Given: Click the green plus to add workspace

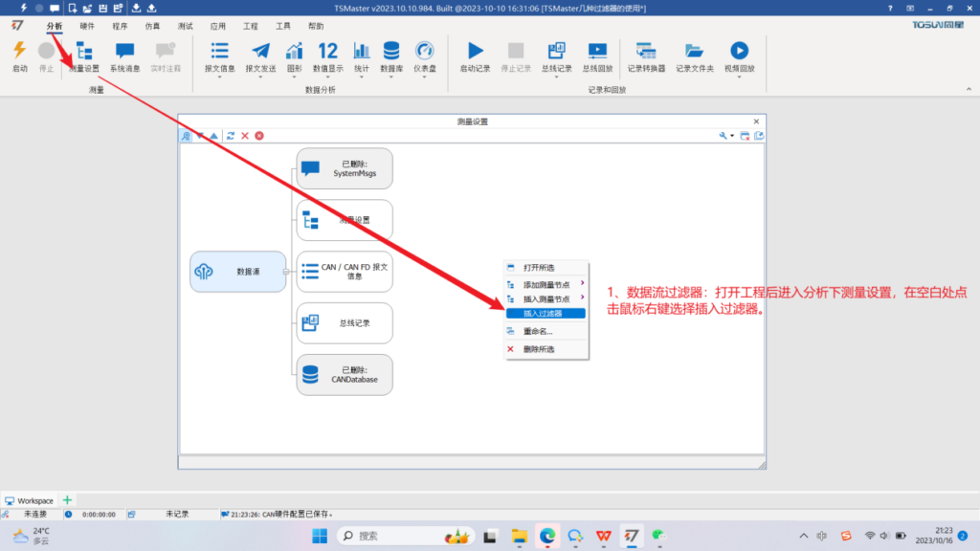Looking at the screenshot, I should [67, 500].
